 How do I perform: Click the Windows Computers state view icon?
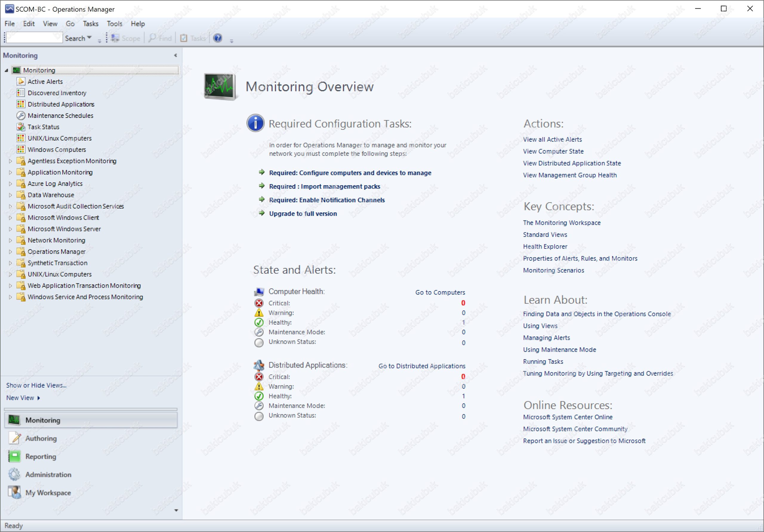pos(21,149)
